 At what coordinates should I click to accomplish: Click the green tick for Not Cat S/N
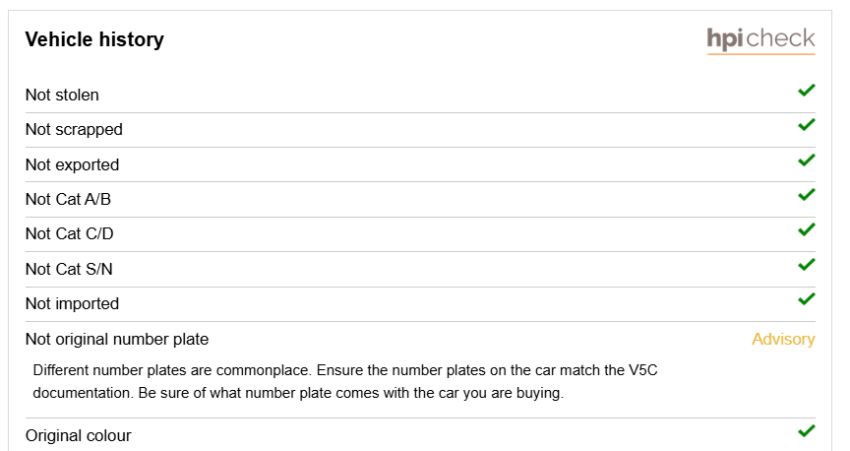click(x=807, y=265)
